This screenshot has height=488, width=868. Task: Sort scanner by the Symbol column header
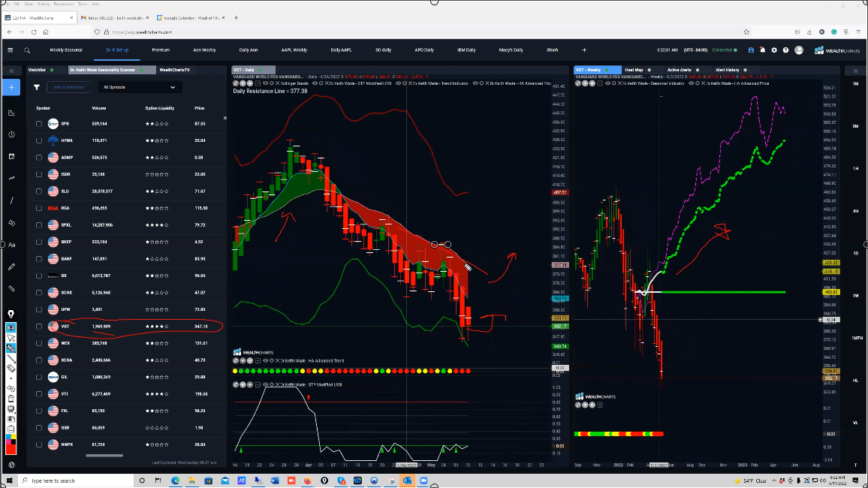pos(44,108)
